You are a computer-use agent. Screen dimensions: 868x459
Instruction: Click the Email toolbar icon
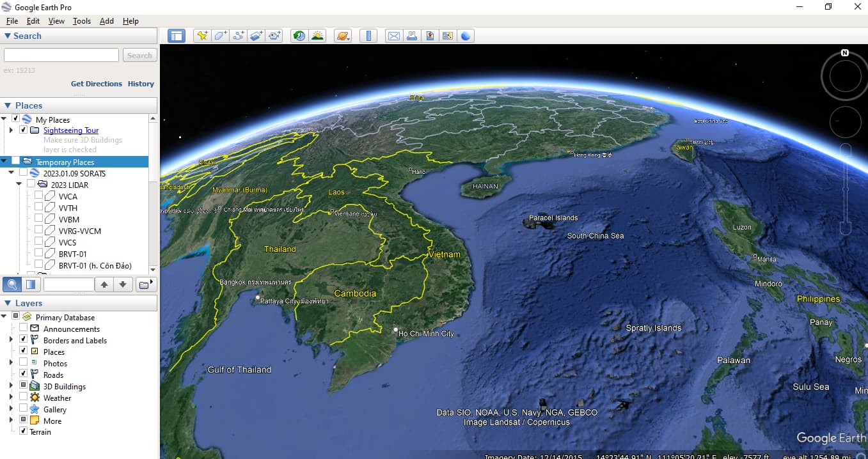pos(393,36)
